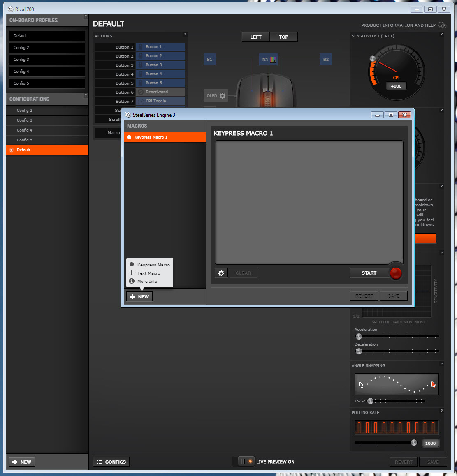Click inside the keypress macro recording area
The height and width of the screenshot is (476, 457).
[309, 202]
